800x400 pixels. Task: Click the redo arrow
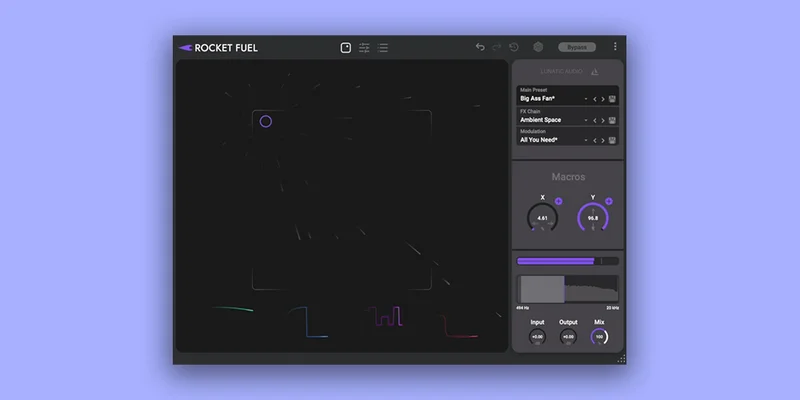tap(496, 47)
